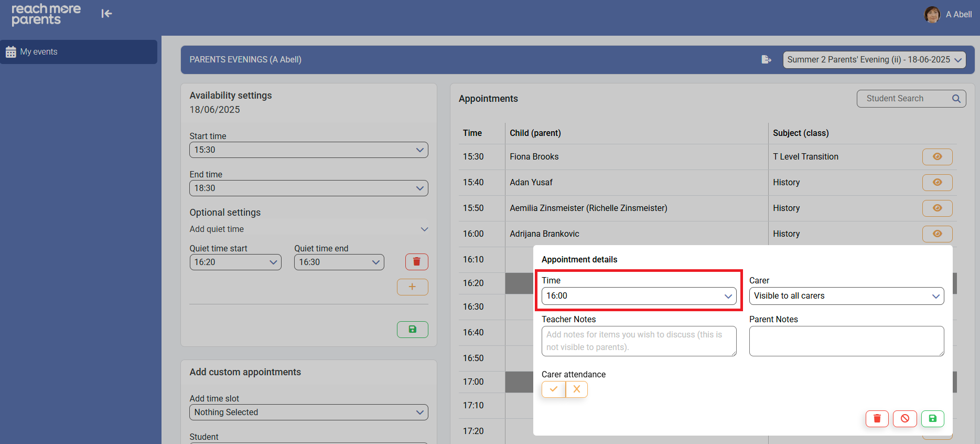The image size is (980, 444).
Task: Toggle the eye icon for Fiona Brooks
Action: click(x=937, y=157)
